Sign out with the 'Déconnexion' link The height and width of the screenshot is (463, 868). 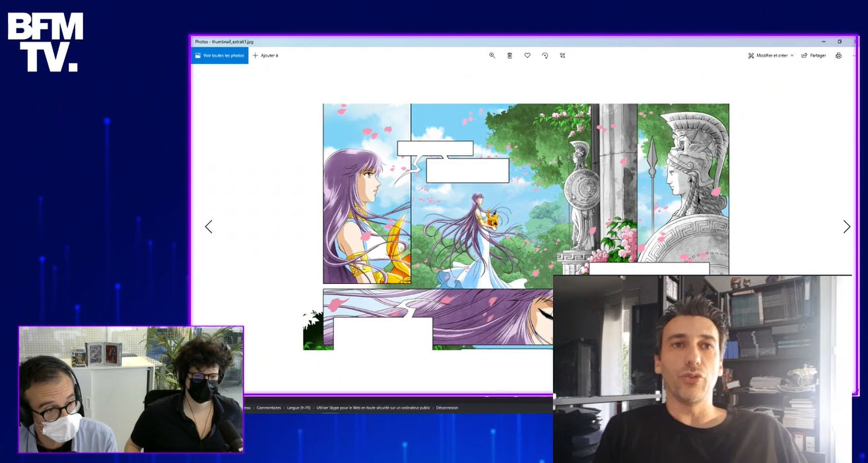pyautogui.click(x=447, y=408)
